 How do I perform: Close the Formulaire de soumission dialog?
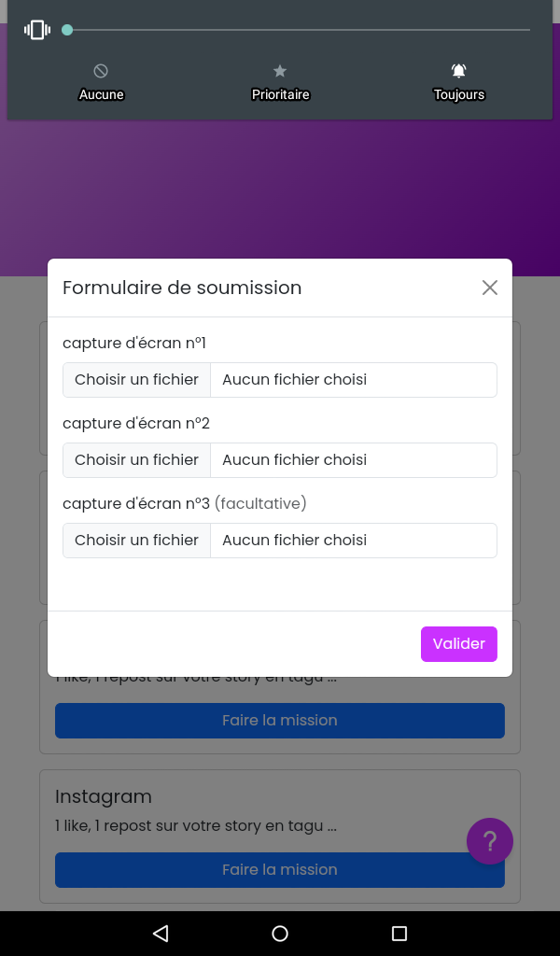pos(490,288)
